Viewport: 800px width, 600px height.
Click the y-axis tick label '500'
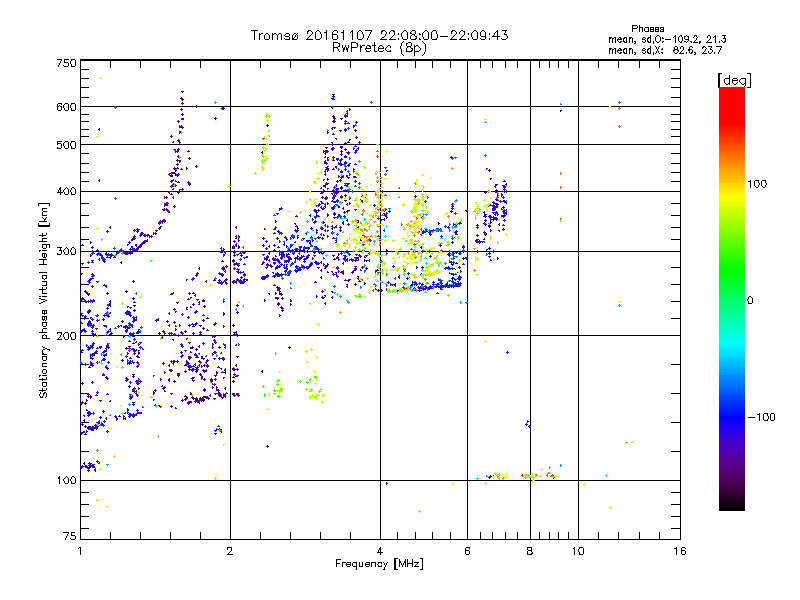[66, 145]
